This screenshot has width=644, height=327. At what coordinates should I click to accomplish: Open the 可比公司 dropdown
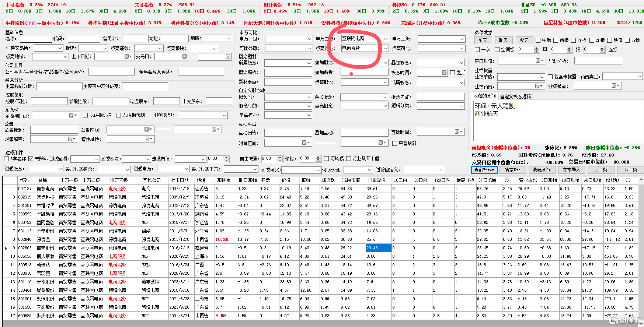click(x=310, y=48)
